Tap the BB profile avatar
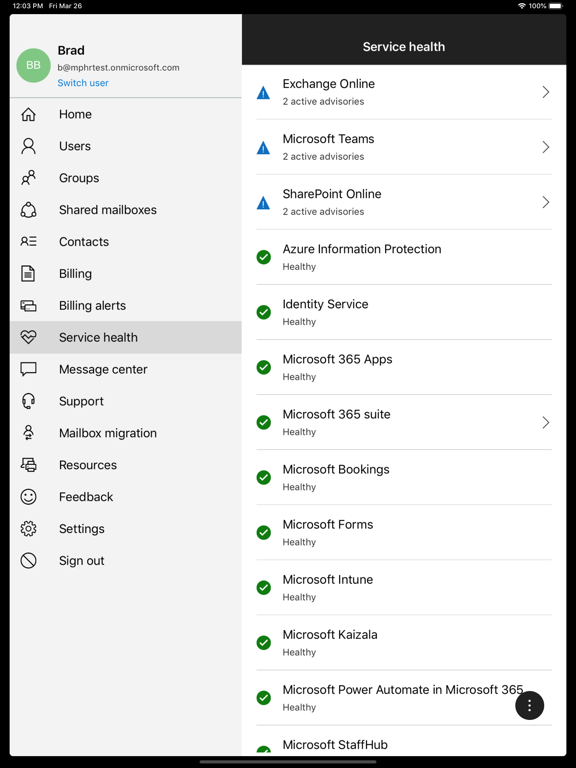Viewport: 576px width, 768px height. click(33, 65)
